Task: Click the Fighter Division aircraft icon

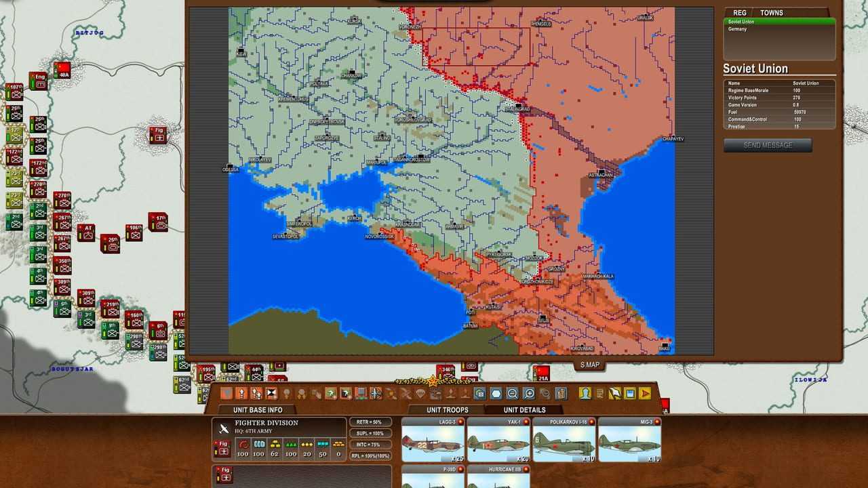Action: tap(223, 428)
